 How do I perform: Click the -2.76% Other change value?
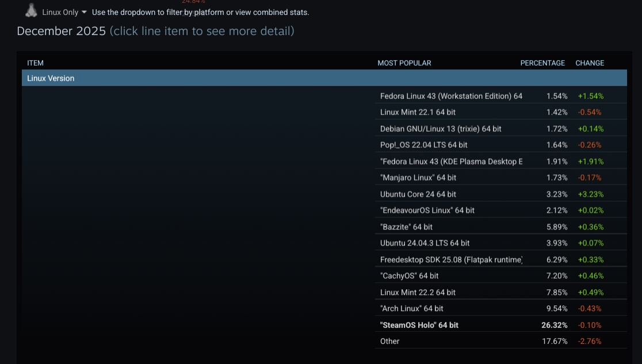point(590,341)
